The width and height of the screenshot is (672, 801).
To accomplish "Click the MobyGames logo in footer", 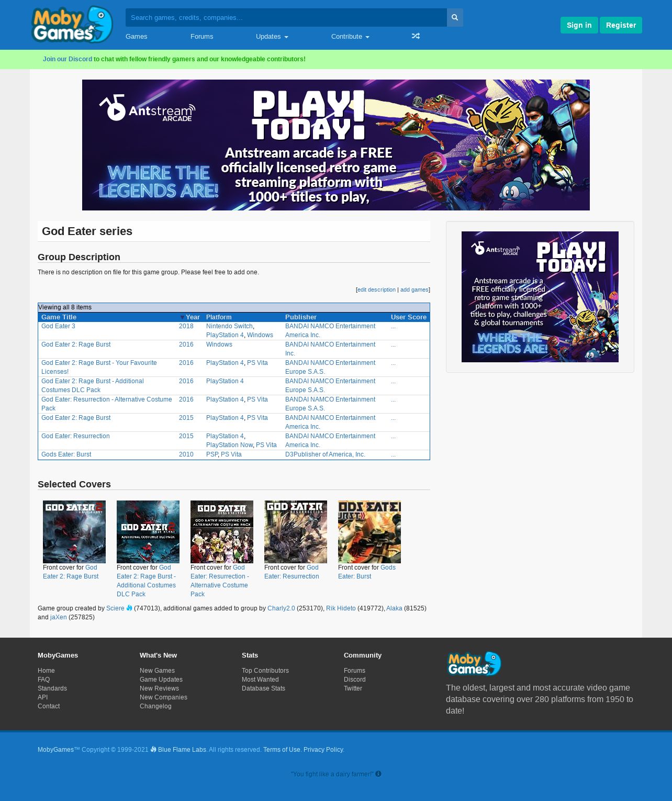I will 474,663.
